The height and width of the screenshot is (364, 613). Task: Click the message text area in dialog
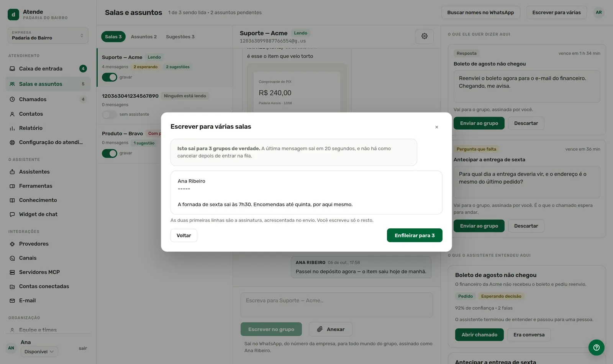[306, 192]
